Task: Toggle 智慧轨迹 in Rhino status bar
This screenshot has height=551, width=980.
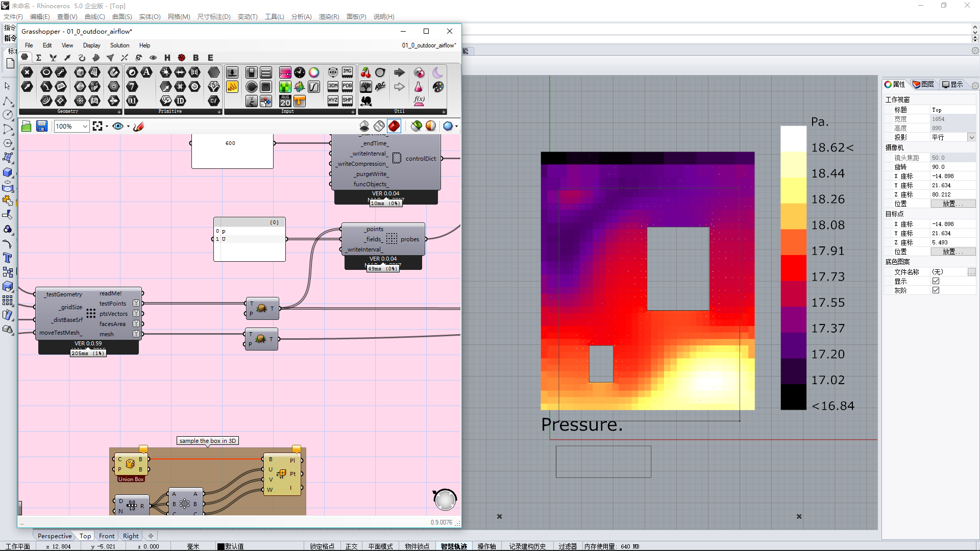Action: (454, 546)
